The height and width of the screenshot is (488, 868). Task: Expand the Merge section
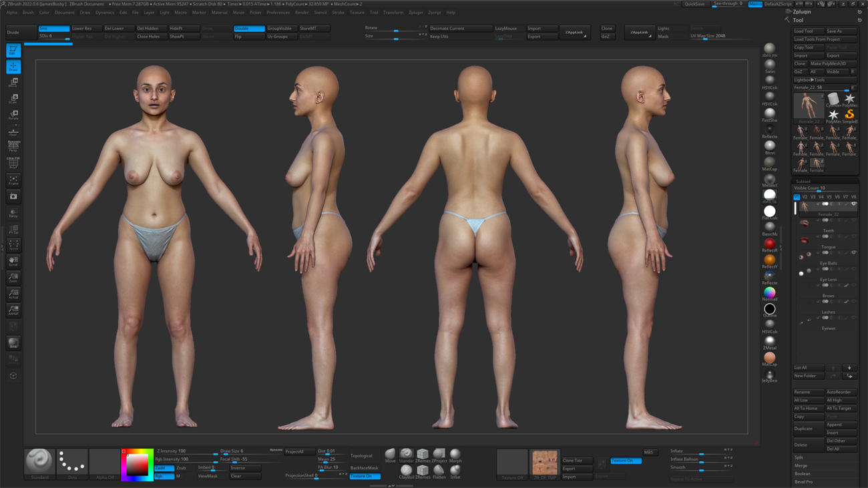pyautogui.click(x=801, y=465)
